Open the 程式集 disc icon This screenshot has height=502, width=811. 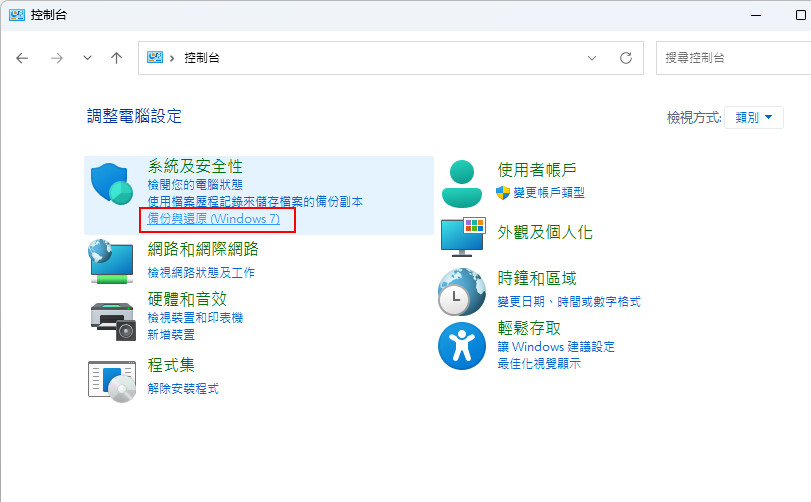[112, 382]
